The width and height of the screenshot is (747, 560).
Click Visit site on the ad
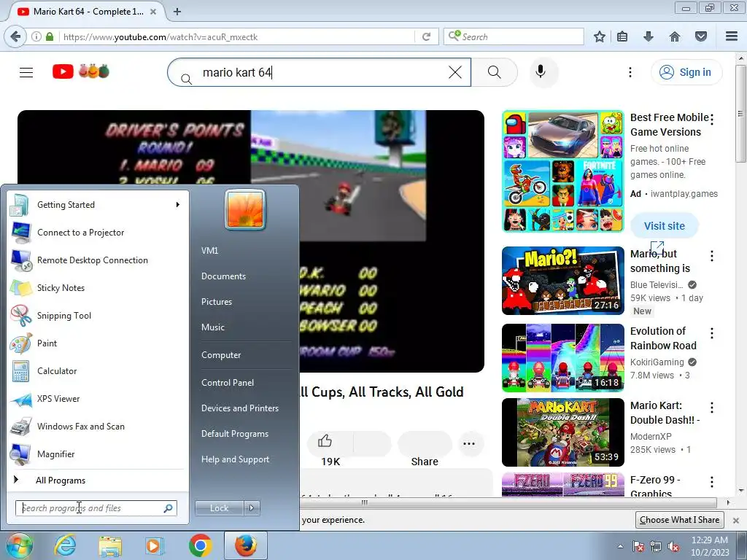point(664,226)
